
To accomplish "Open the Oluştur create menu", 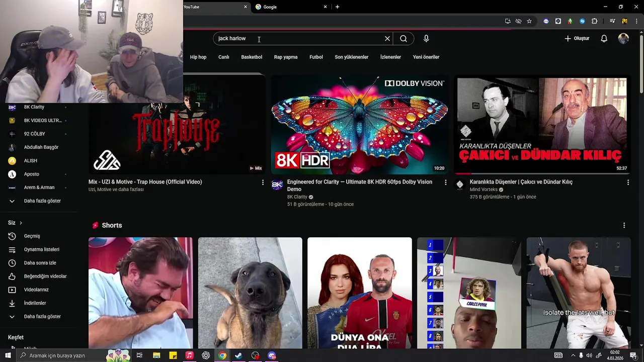I will (x=577, y=38).
